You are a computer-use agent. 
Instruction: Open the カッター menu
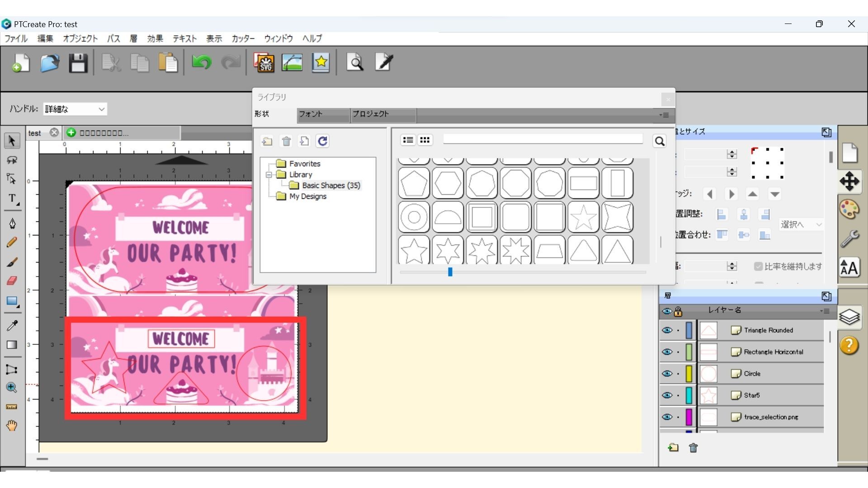[243, 39]
